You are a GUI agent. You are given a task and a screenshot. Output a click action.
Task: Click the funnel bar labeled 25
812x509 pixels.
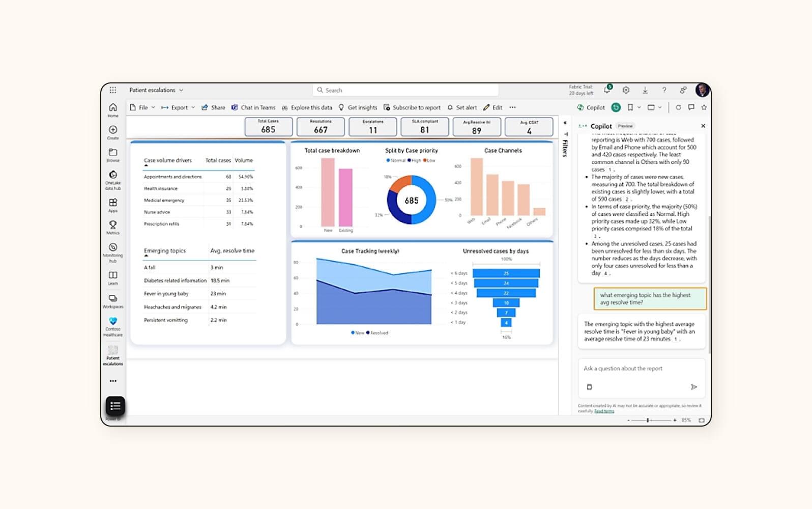[506, 273]
